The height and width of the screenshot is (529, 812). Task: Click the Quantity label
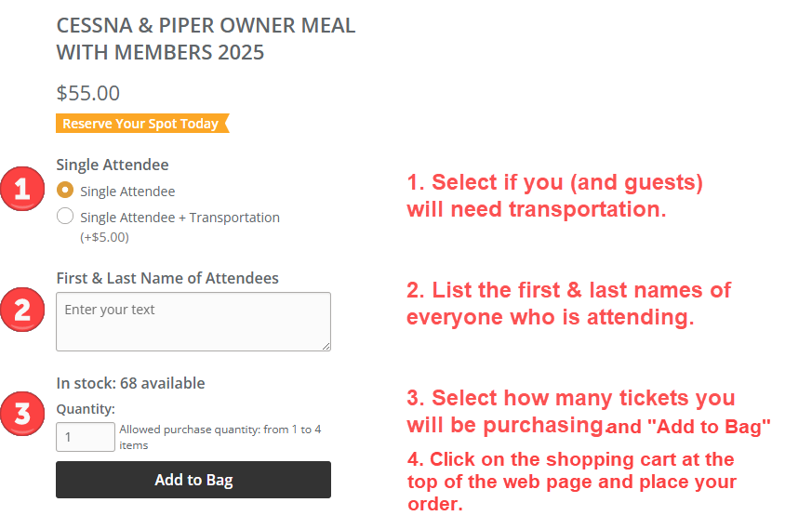[86, 409]
